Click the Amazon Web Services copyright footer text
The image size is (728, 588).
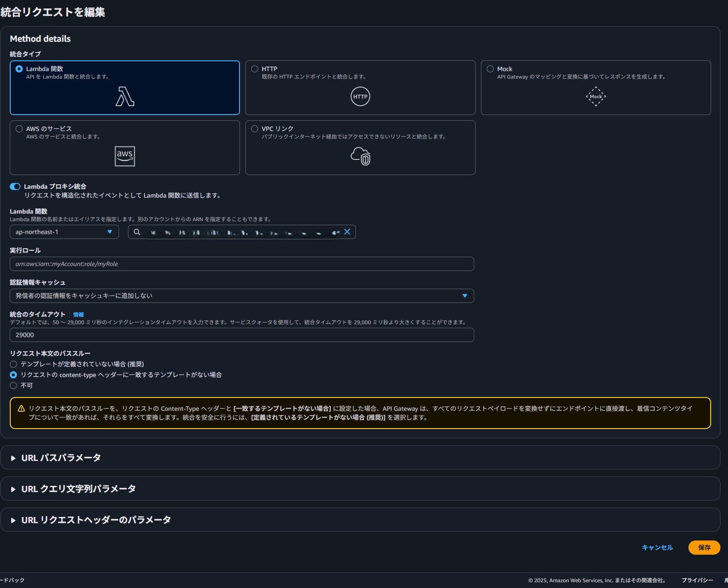click(x=597, y=580)
